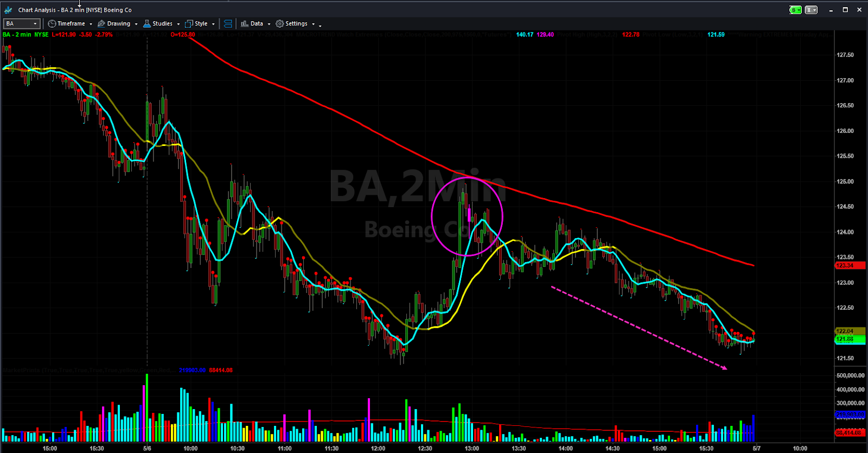
Task: Expand the Style dropdown arrow
Action: (213, 24)
